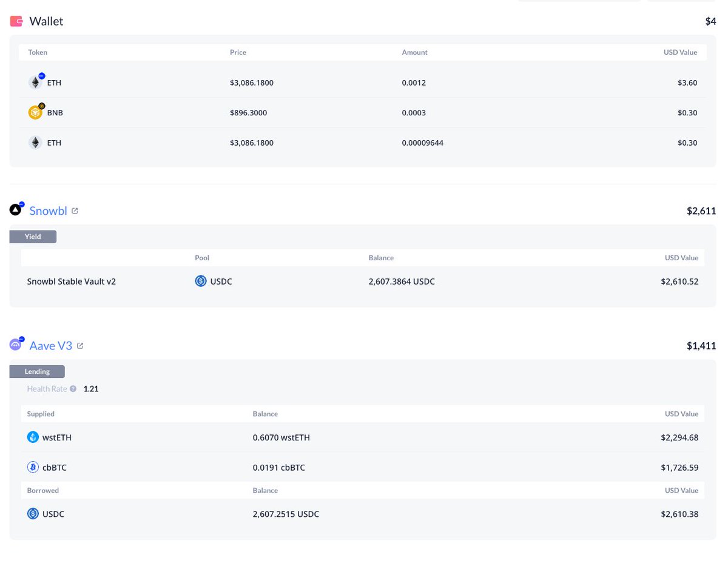Viewport: 728px width, 563px height.
Task: Click the amount 0.0003
Action: (x=414, y=113)
